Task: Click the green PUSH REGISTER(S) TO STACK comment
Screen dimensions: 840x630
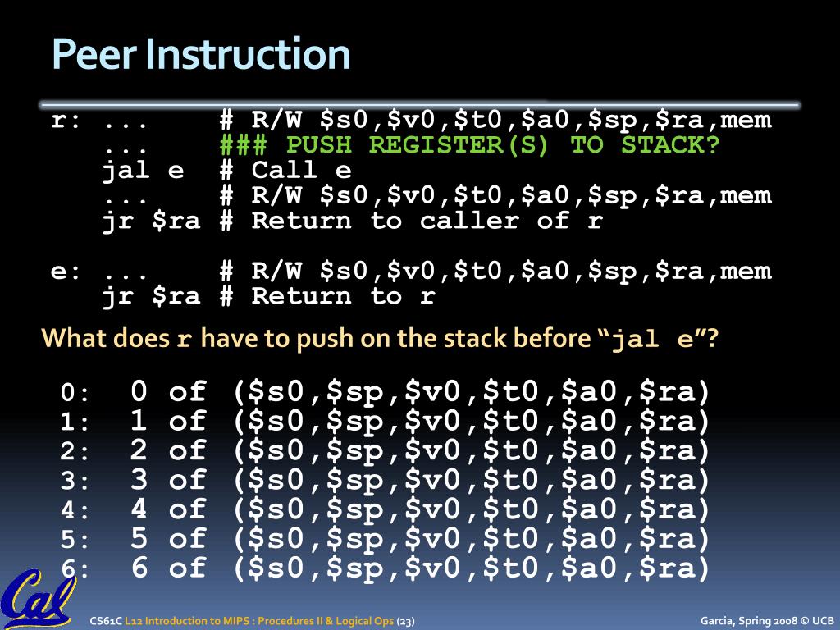Action: pos(469,144)
